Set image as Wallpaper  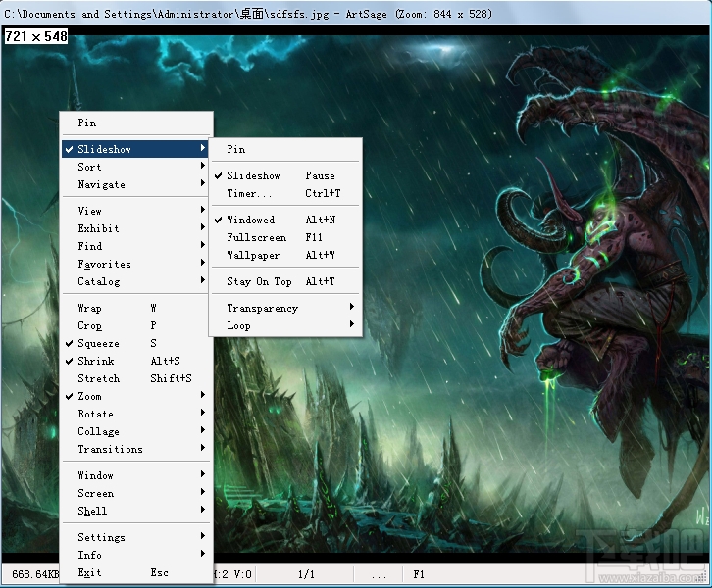coord(253,256)
